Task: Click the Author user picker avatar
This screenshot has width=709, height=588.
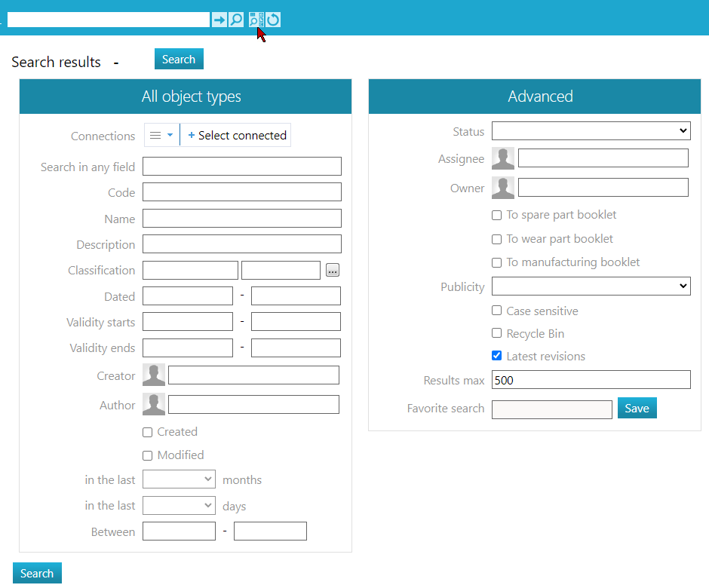Action: click(x=154, y=405)
